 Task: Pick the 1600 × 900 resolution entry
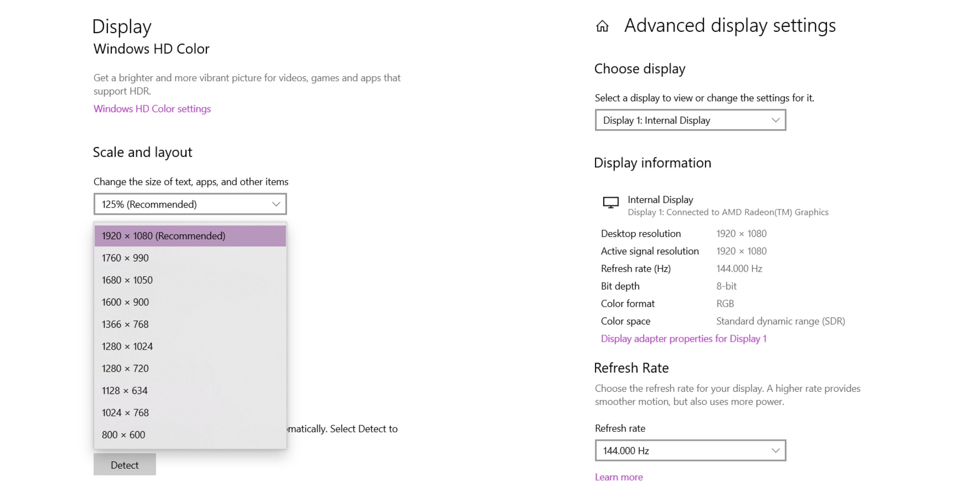click(x=190, y=302)
